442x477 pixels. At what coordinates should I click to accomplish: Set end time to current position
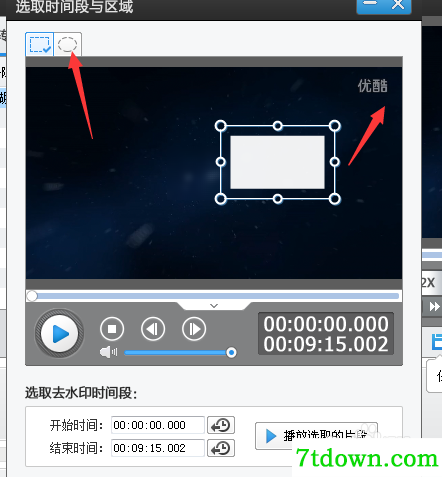[221, 448]
